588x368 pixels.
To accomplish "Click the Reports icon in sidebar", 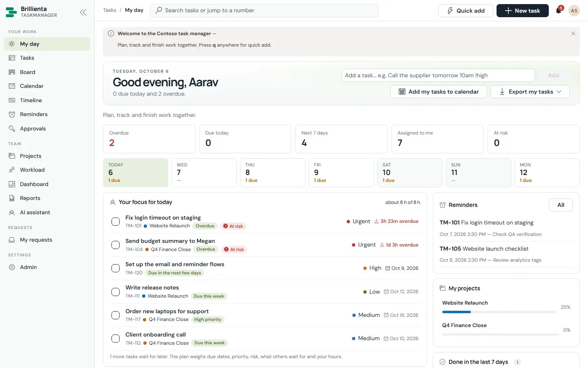I will (x=12, y=198).
